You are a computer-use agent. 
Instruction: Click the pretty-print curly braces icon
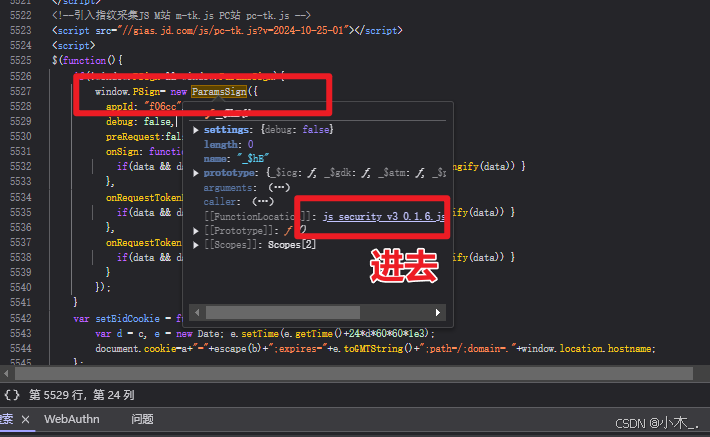[12, 395]
